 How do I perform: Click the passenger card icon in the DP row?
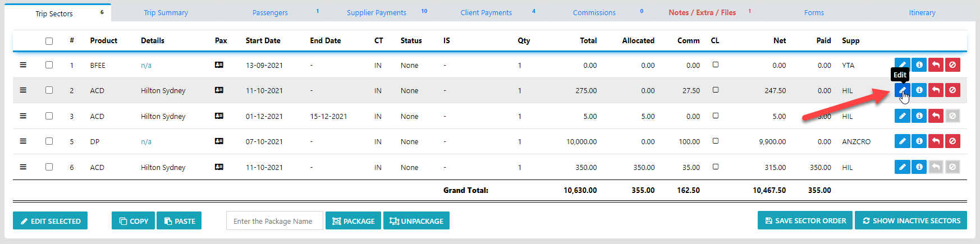pyautogui.click(x=219, y=141)
